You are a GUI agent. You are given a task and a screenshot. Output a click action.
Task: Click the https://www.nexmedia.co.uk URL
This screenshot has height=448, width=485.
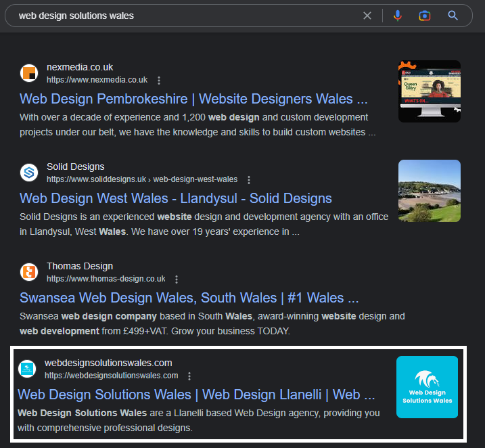tap(97, 80)
